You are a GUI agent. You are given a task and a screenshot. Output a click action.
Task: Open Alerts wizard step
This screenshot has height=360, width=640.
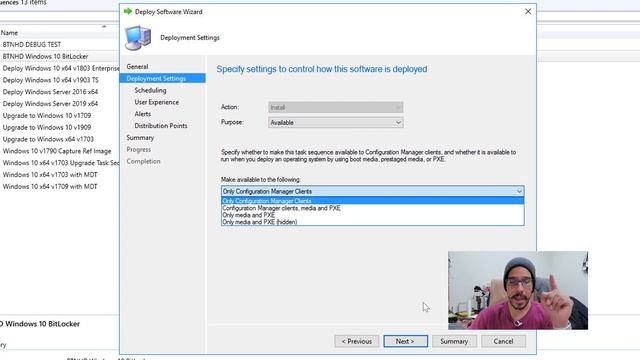click(142, 114)
